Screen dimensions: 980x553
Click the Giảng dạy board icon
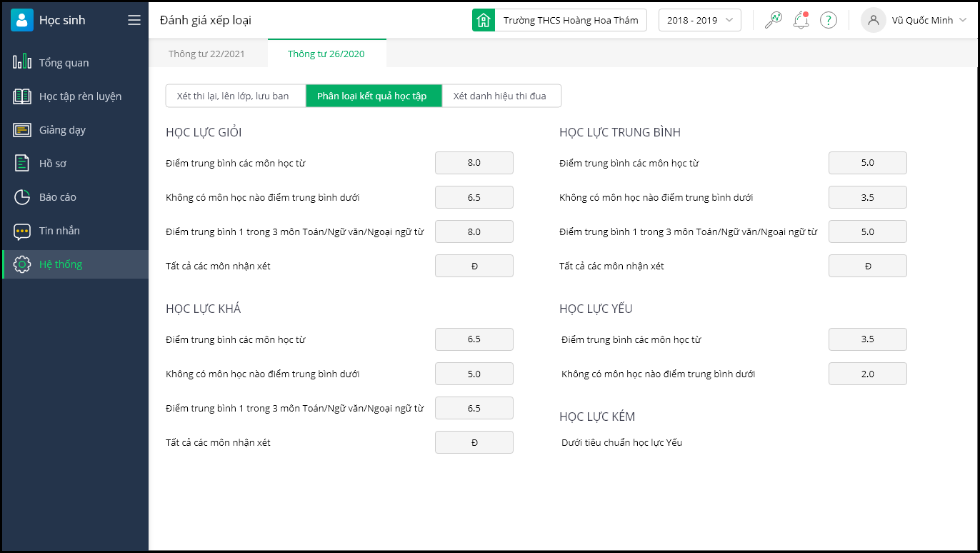pyautogui.click(x=22, y=129)
